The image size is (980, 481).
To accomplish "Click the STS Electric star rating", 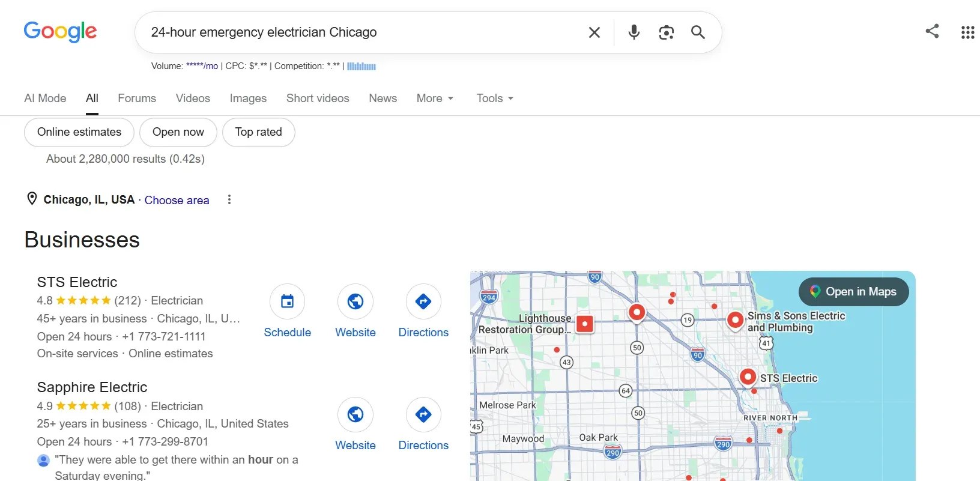I will pyautogui.click(x=83, y=300).
